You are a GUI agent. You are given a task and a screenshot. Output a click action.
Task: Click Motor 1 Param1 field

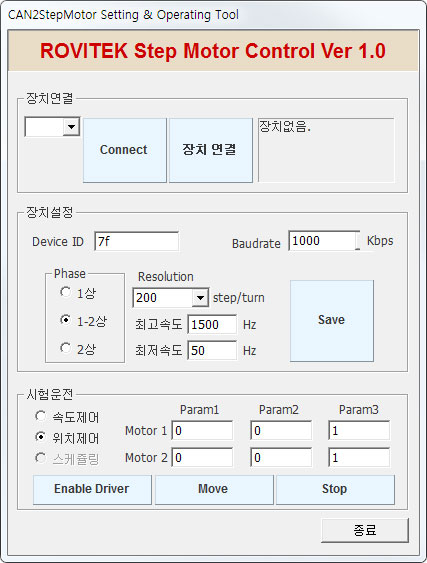click(202, 431)
